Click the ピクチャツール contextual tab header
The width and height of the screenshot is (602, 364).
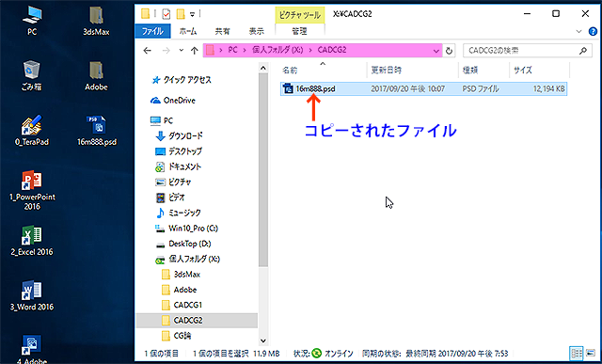[300, 15]
